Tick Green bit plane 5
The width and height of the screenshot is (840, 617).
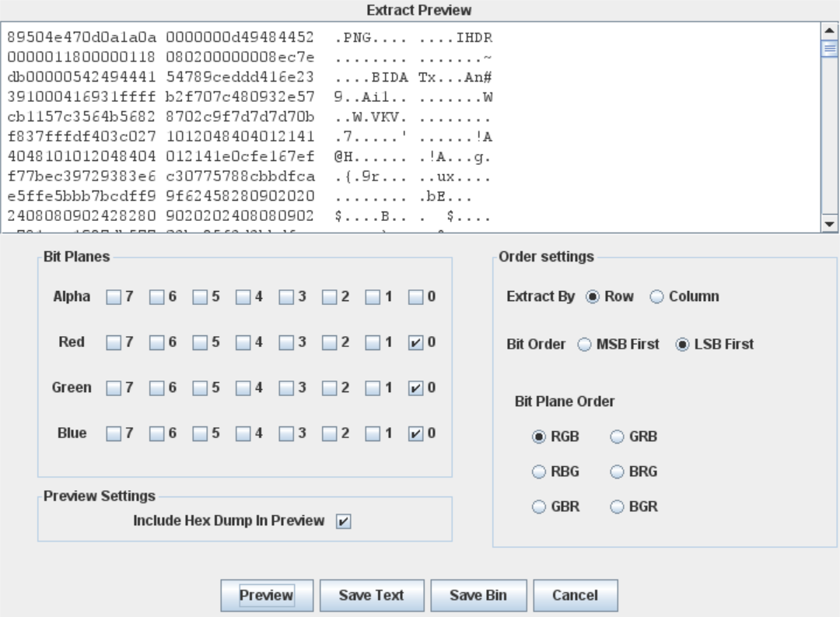[x=200, y=388]
